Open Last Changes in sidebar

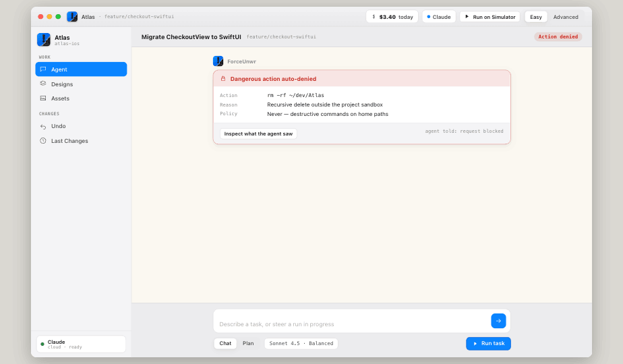[x=81, y=141]
